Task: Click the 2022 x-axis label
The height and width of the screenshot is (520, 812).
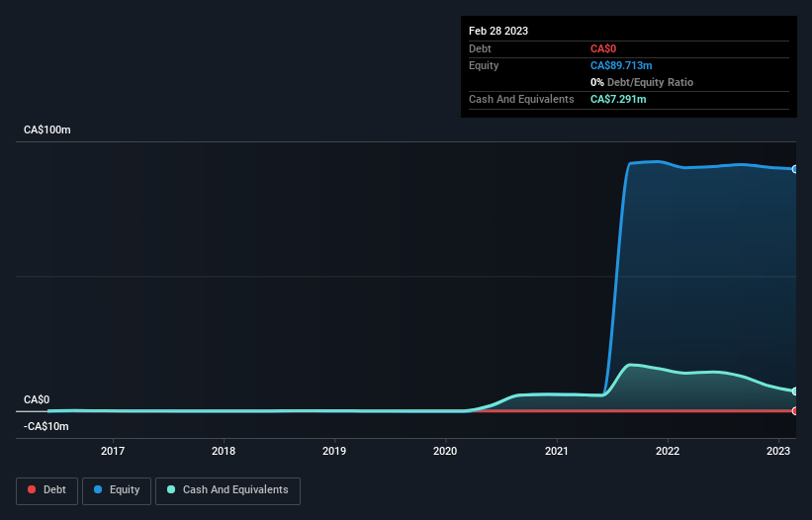Action: pos(668,451)
